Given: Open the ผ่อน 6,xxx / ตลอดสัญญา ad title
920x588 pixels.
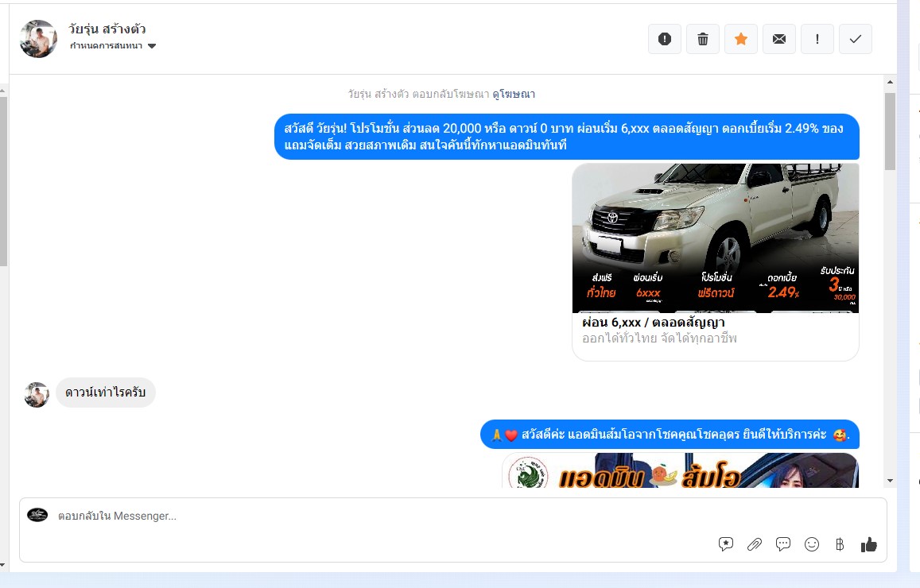Looking at the screenshot, I should pyautogui.click(x=653, y=323).
